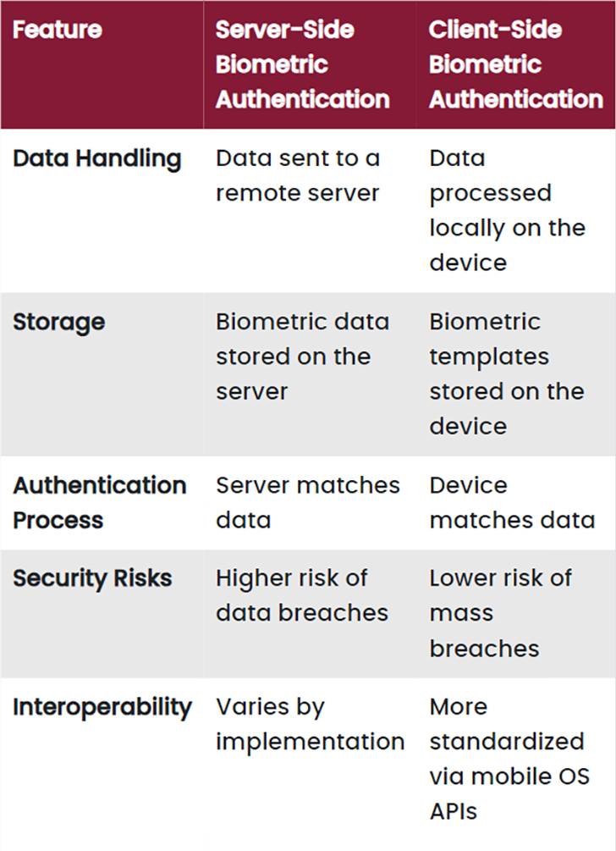Select the 'Server matches data' cell

[x=307, y=503]
